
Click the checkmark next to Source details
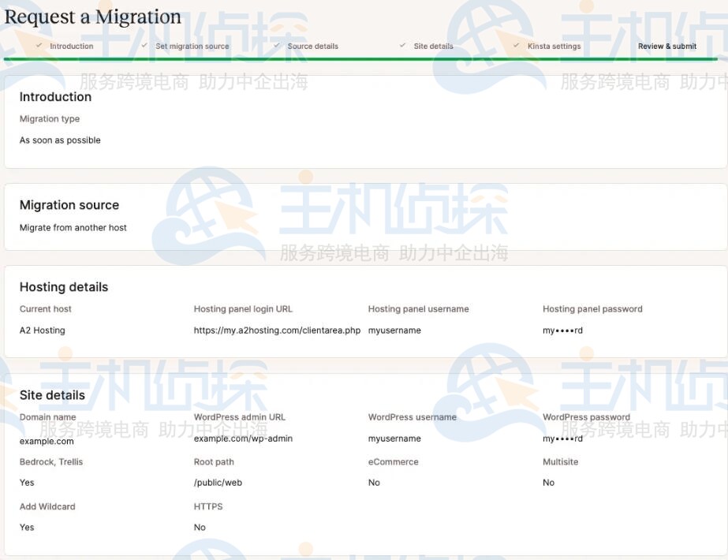(x=276, y=46)
